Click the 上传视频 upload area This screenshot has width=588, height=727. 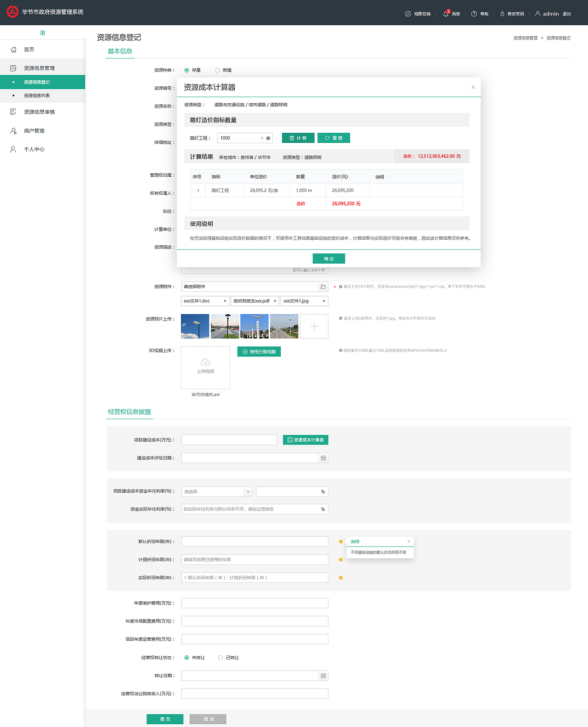tap(205, 367)
